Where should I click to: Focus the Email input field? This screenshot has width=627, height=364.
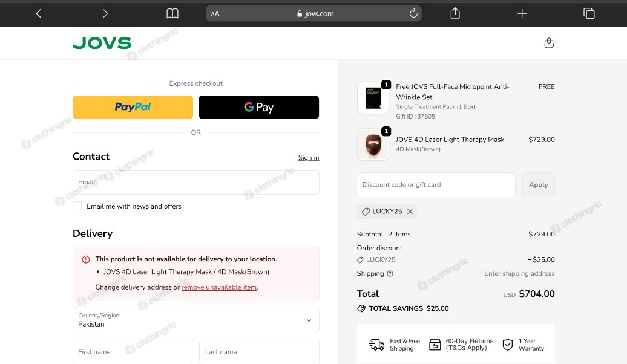click(x=196, y=182)
